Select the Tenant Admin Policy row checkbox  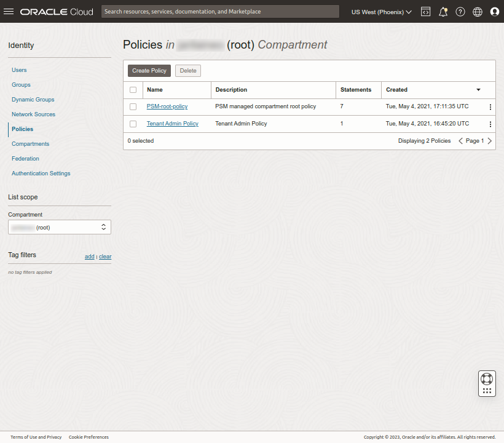133,124
